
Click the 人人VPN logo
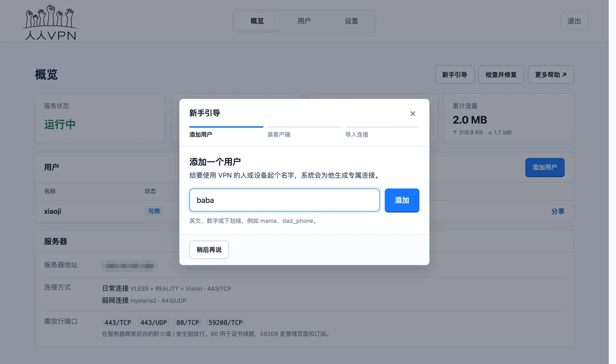click(50, 22)
